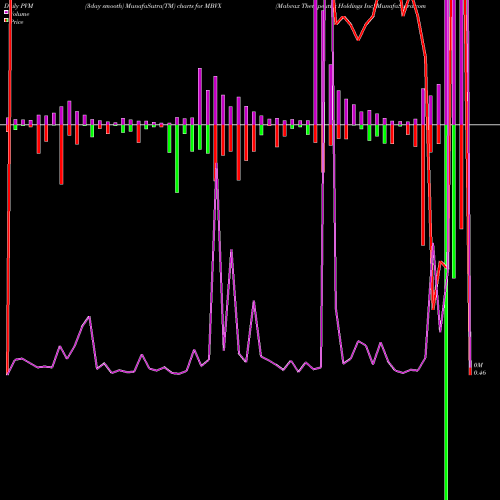Click the '0M' volume value label
Screen dimensions: 500x500
[x=478, y=365]
